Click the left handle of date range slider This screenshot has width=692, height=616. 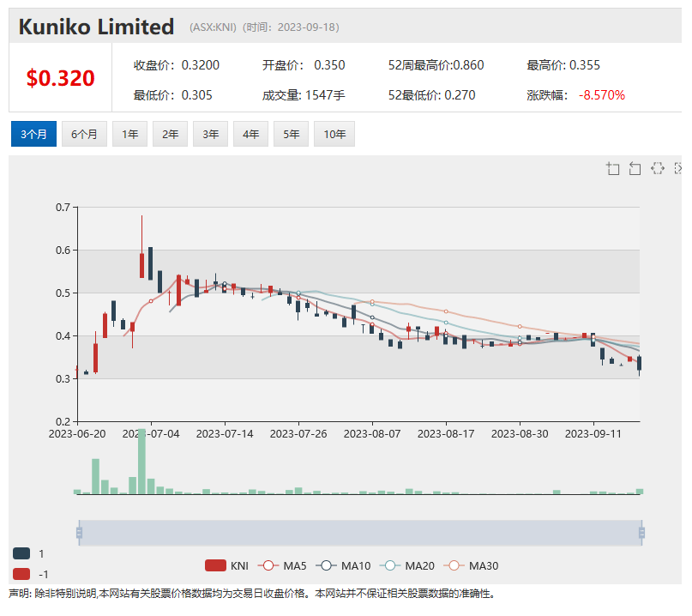[x=79, y=533]
